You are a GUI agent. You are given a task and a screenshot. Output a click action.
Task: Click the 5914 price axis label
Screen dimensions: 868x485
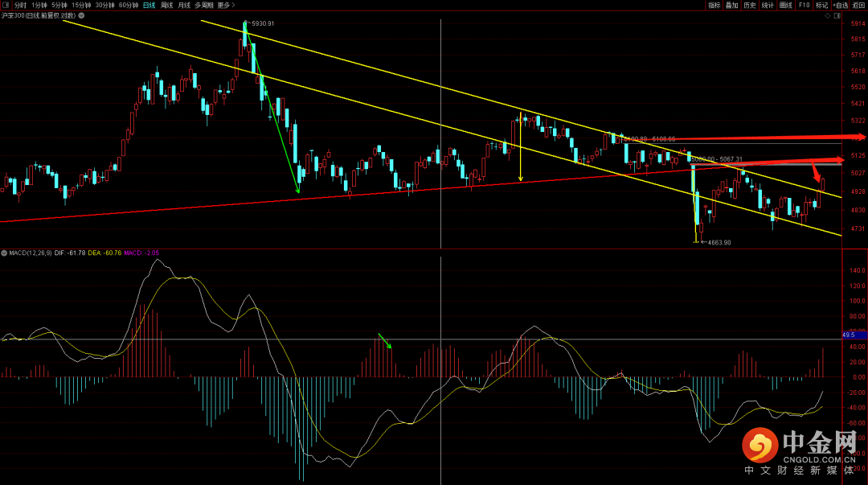click(858, 23)
